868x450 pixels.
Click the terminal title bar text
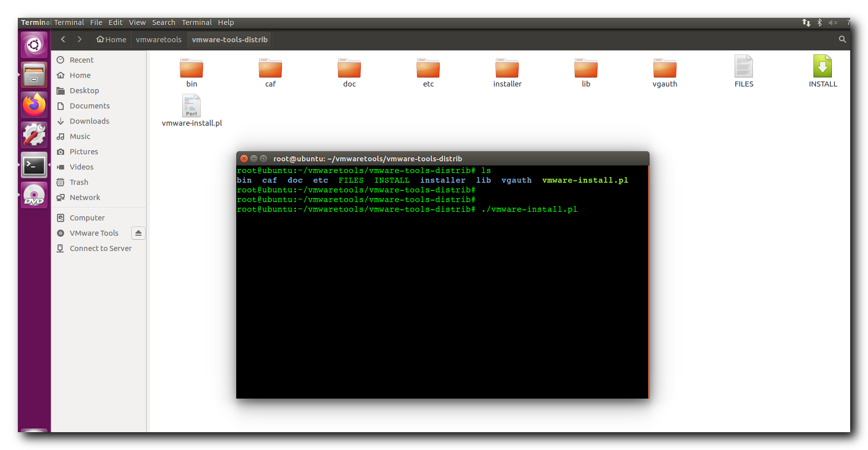368,159
